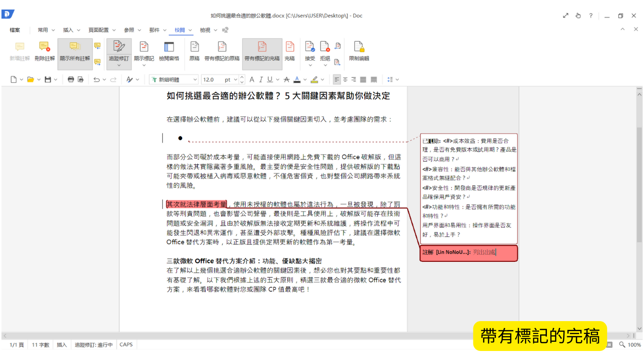Jump to the previous comment icon

point(98,46)
